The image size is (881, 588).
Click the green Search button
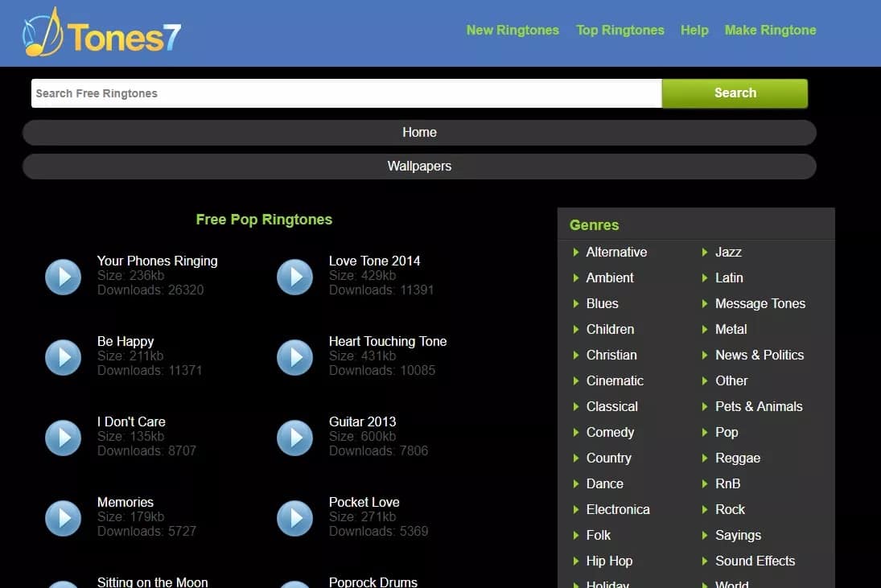pyautogui.click(x=735, y=93)
